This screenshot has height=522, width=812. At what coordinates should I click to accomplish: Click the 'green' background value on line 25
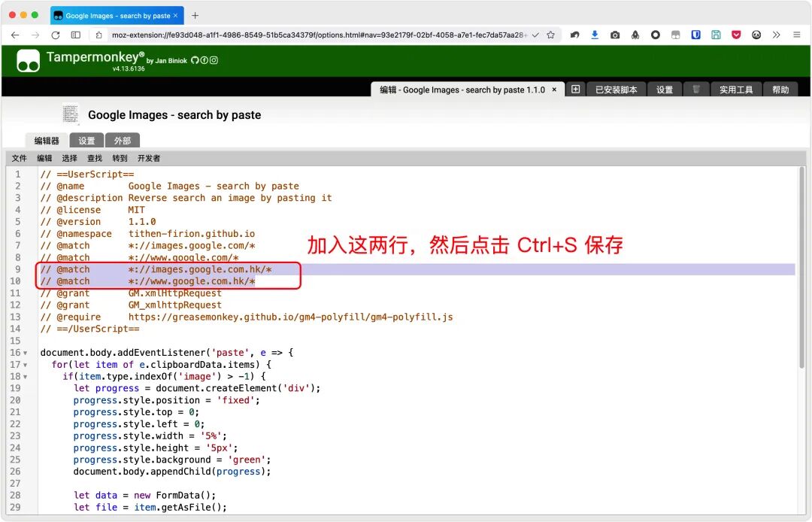click(247, 460)
